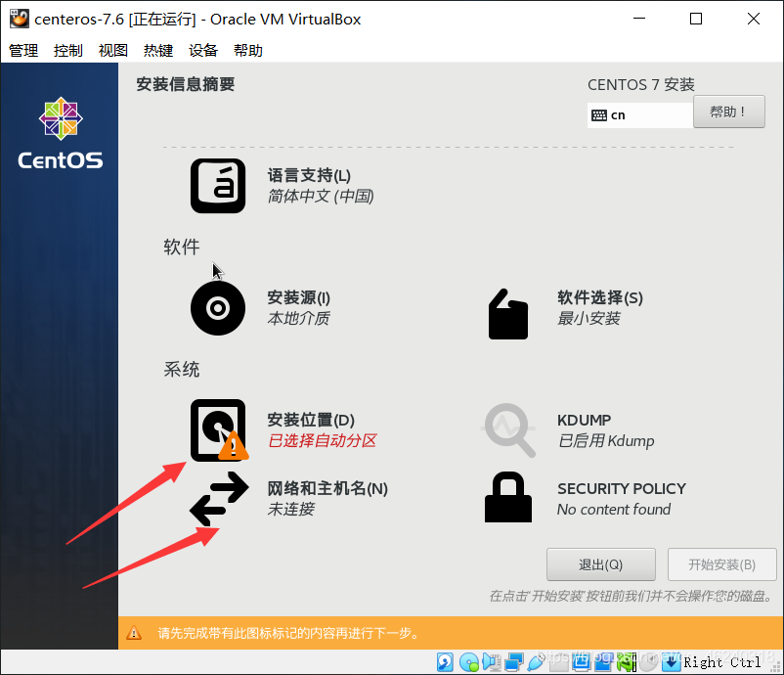Click VirtualBox hard disk activity status icon
This screenshot has height=675, width=784.
pyautogui.click(x=445, y=662)
